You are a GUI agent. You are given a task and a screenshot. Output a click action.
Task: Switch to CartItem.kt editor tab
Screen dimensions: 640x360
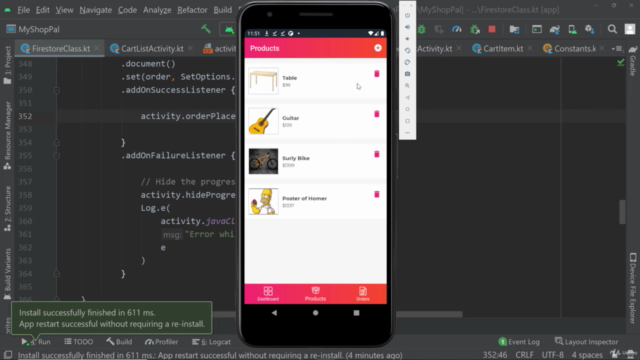click(x=503, y=49)
